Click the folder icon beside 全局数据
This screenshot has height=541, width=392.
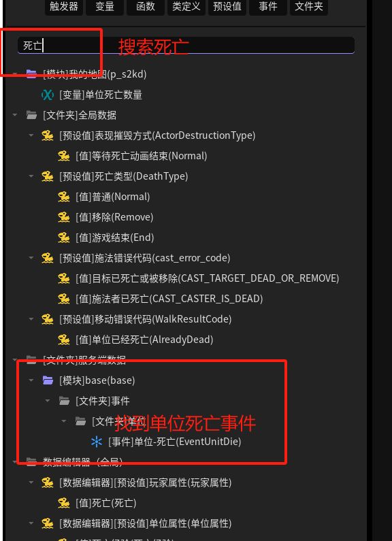[31, 115]
